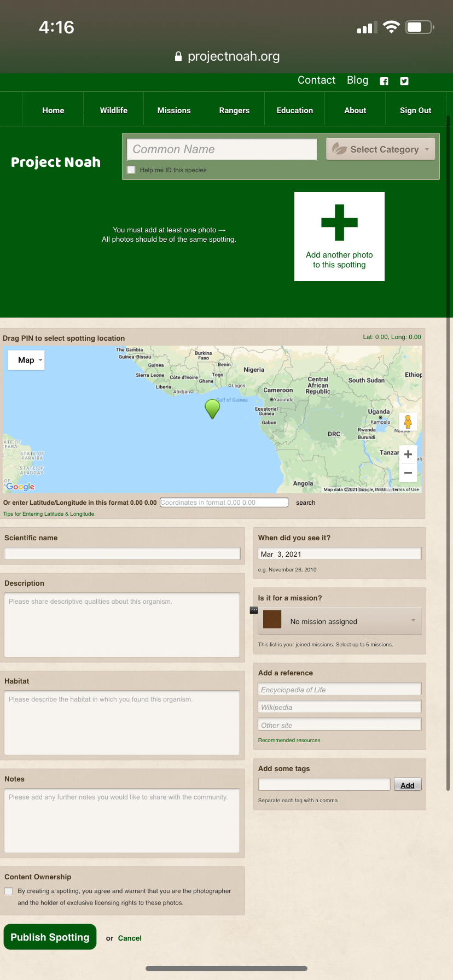Click the projectnoah.org address bar

226,56
